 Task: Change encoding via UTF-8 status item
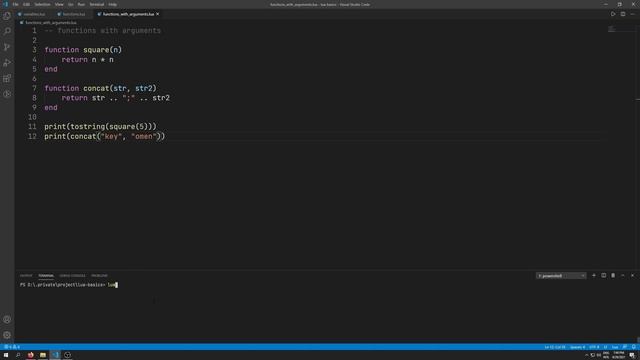[x=594, y=347]
